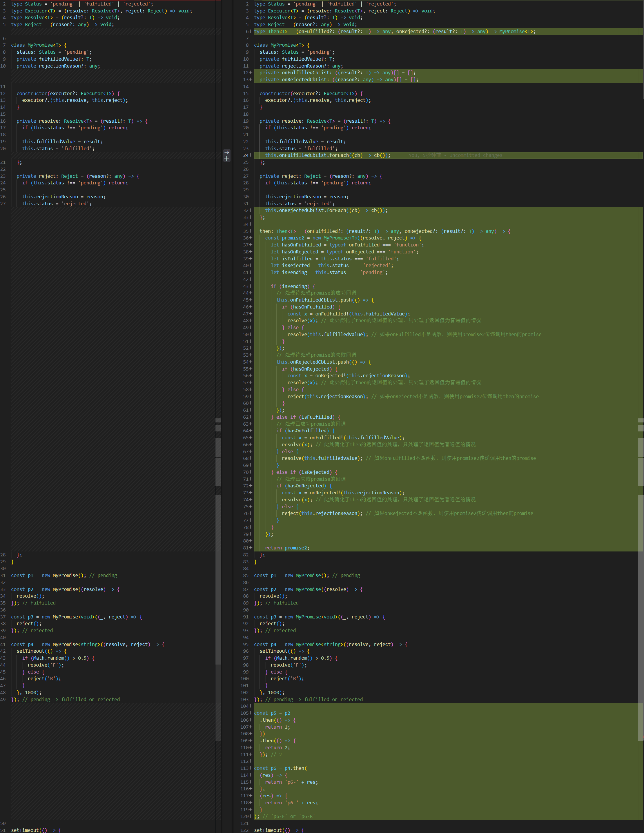Viewport: 644px width, 833px height.
Task: Click the plus marker beside line 35
Action: click(x=251, y=231)
